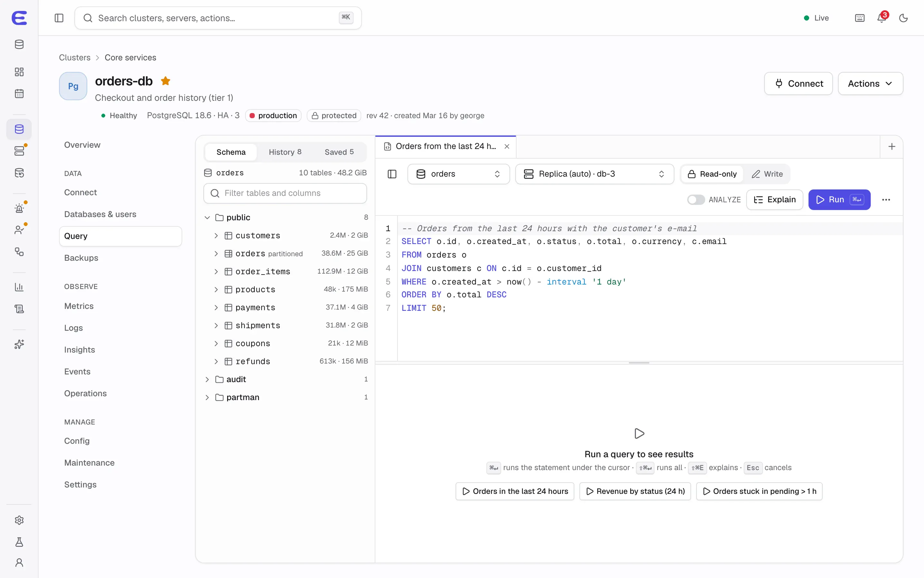Open the AI sparkles icon in left rail

19,344
